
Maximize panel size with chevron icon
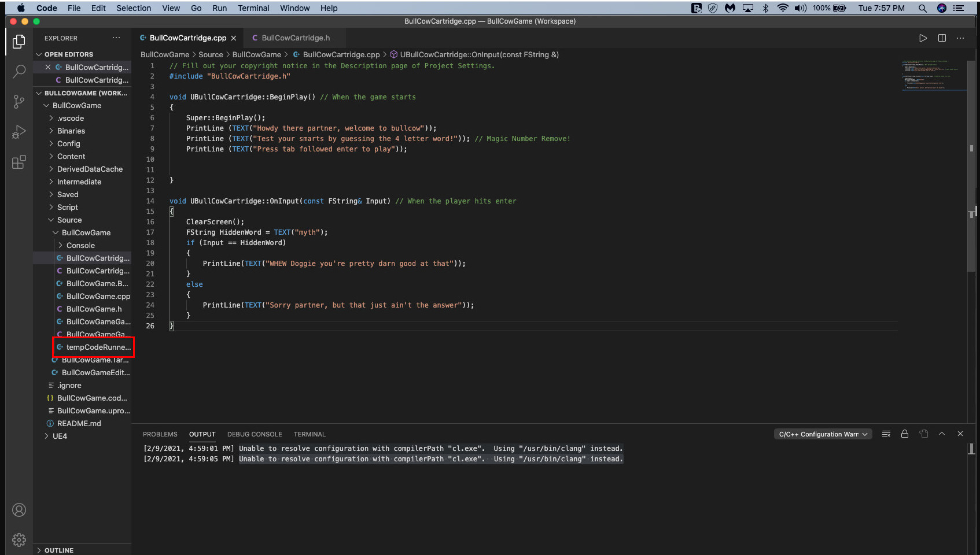[942, 434]
